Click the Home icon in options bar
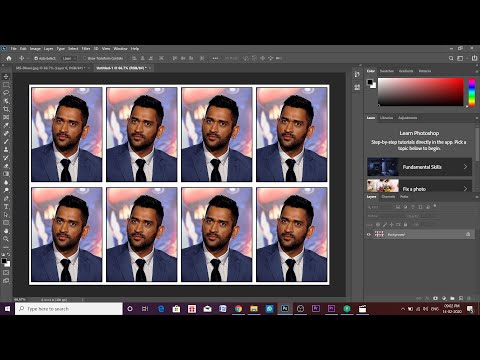The image size is (480, 360). click(9, 58)
